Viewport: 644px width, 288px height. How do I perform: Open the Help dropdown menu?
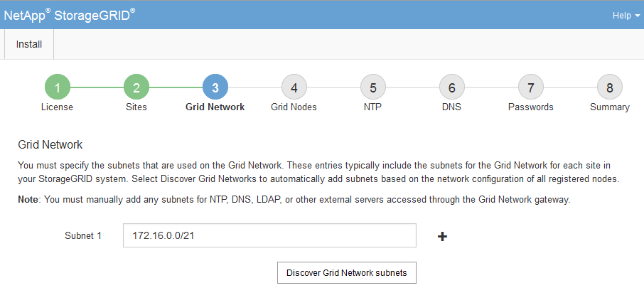(x=626, y=15)
